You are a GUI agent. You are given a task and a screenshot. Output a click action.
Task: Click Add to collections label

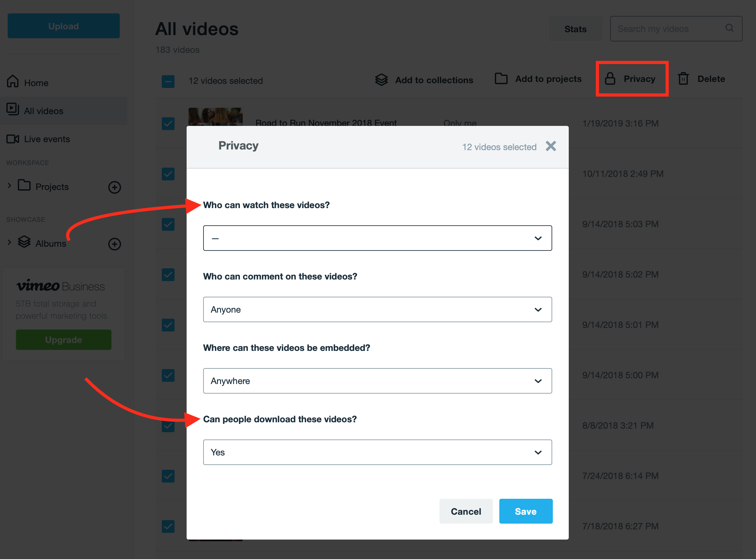[434, 80]
